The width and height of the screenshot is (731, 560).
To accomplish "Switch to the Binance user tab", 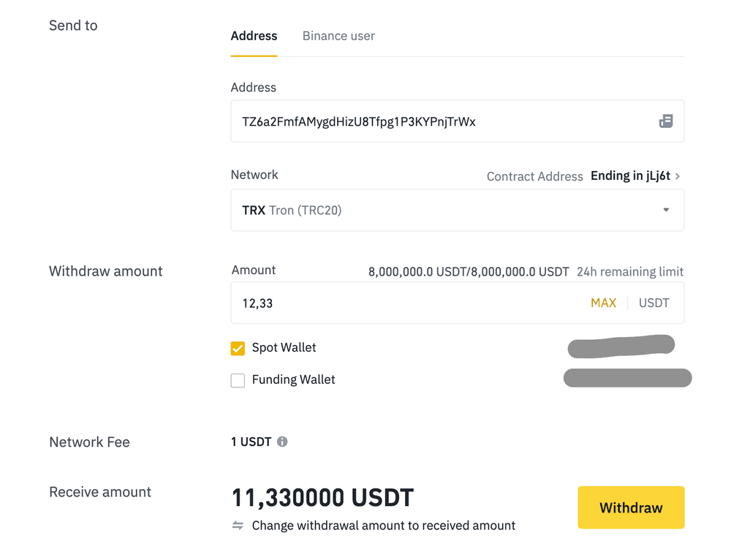I will tap(338, 36).
